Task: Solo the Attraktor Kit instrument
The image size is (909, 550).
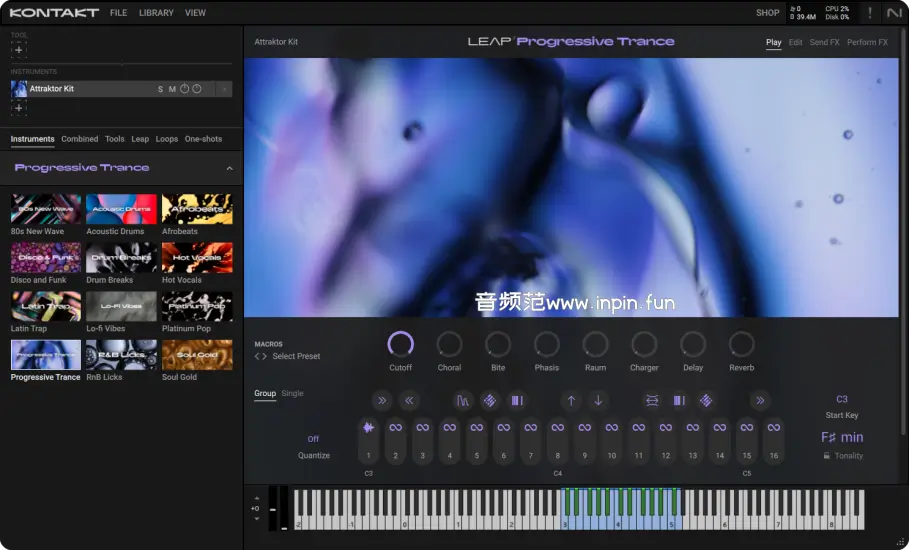Action: point(161,89)
